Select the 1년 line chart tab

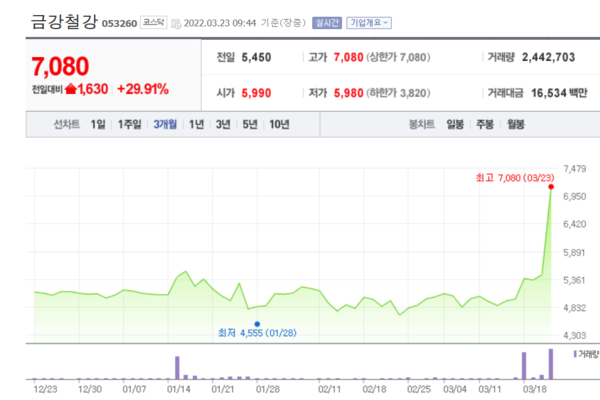(197, 124)
